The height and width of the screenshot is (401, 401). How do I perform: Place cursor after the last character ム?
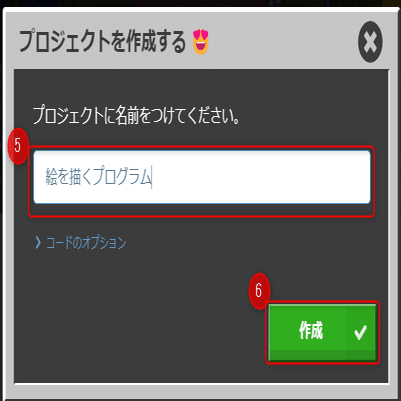(x=152, y=177)
